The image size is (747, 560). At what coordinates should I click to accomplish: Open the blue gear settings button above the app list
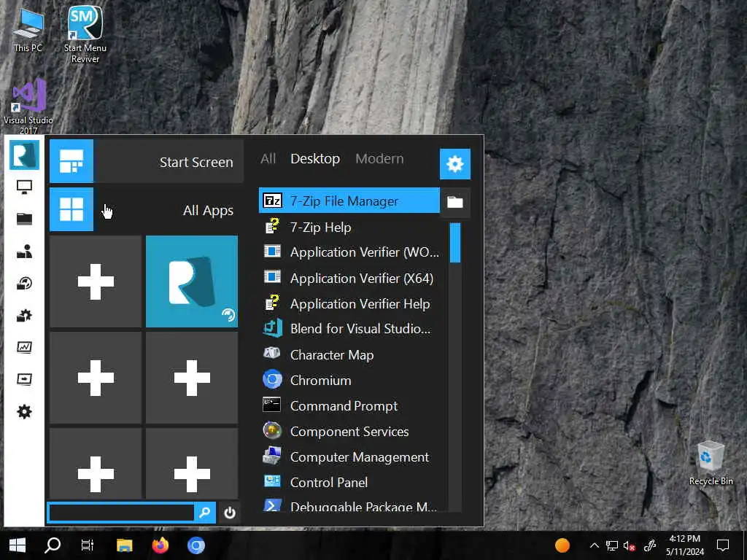tap(455, 164)
